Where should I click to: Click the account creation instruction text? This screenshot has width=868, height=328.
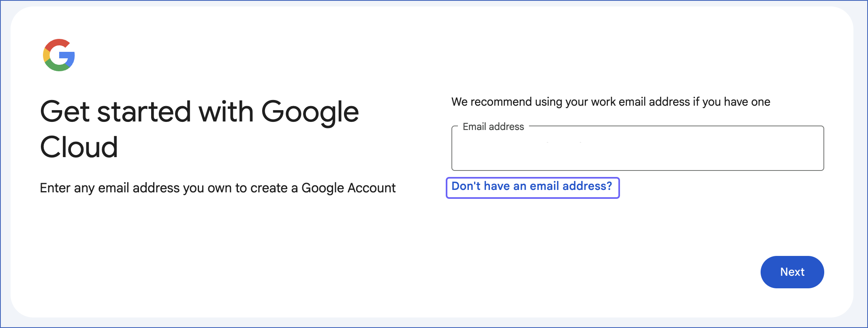point(218,188)
